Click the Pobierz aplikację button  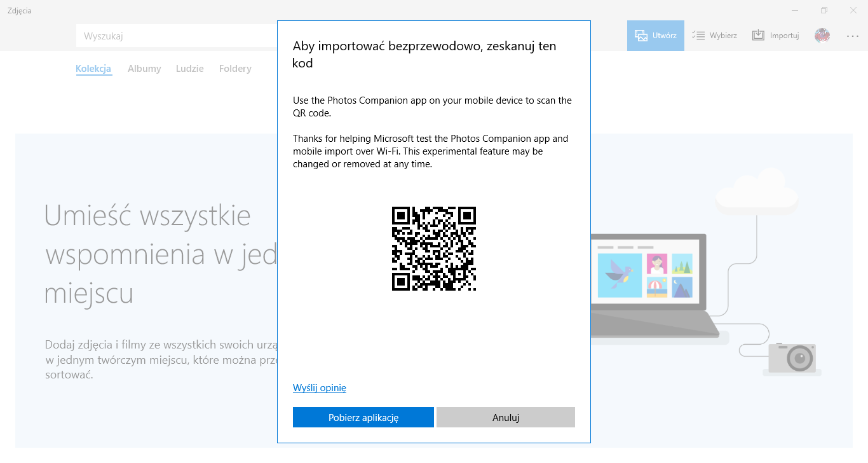point(363,417)
